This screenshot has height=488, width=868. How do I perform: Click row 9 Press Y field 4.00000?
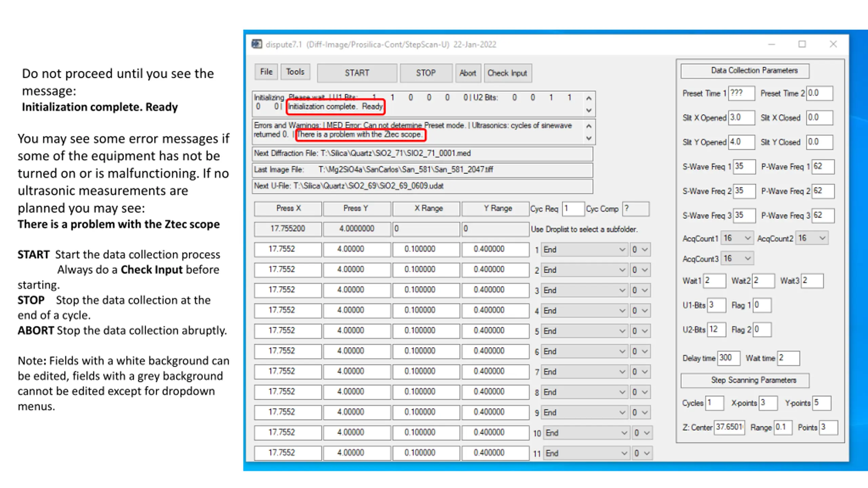[357, 412]
